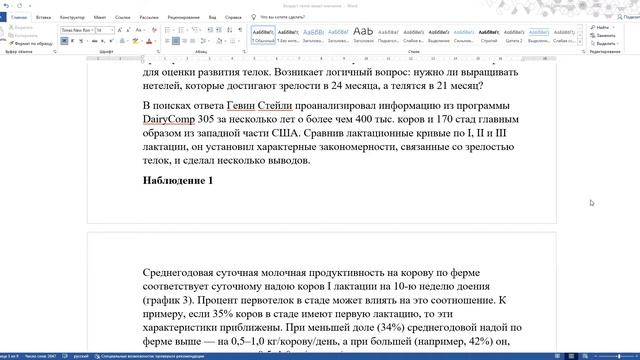Click the русский language indicator in status bar
Screen dimensions: 640x360
click(x=81, y=356)
